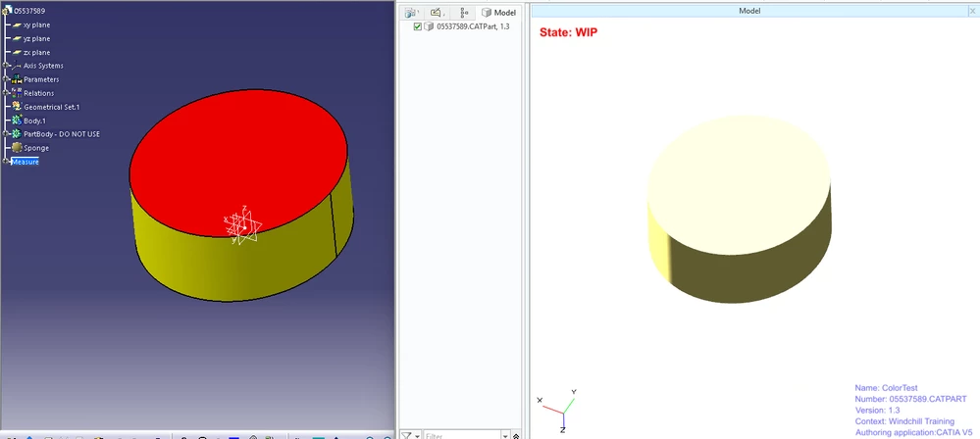Click the Parameters node icon
The height and width of the screenshot is (439, 980).
coord(17,79)
